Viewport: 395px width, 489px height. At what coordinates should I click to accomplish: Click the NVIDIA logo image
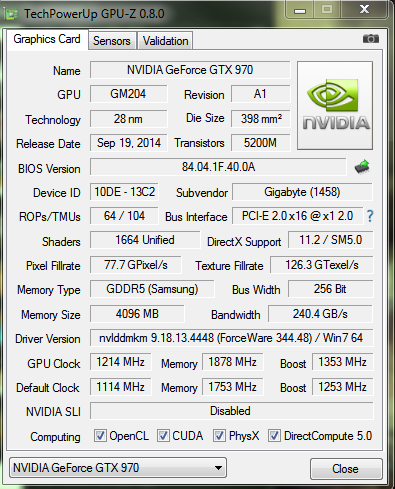(335, 105)
